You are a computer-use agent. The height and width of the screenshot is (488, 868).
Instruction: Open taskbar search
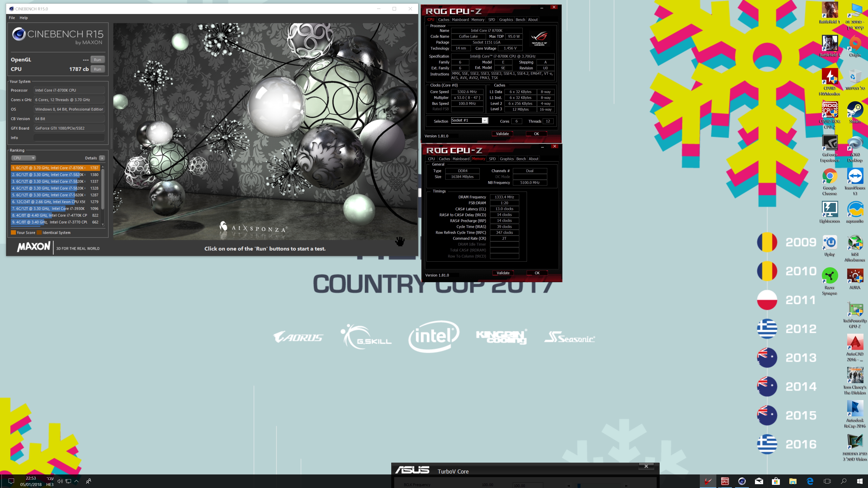click(x=844, y=481)
